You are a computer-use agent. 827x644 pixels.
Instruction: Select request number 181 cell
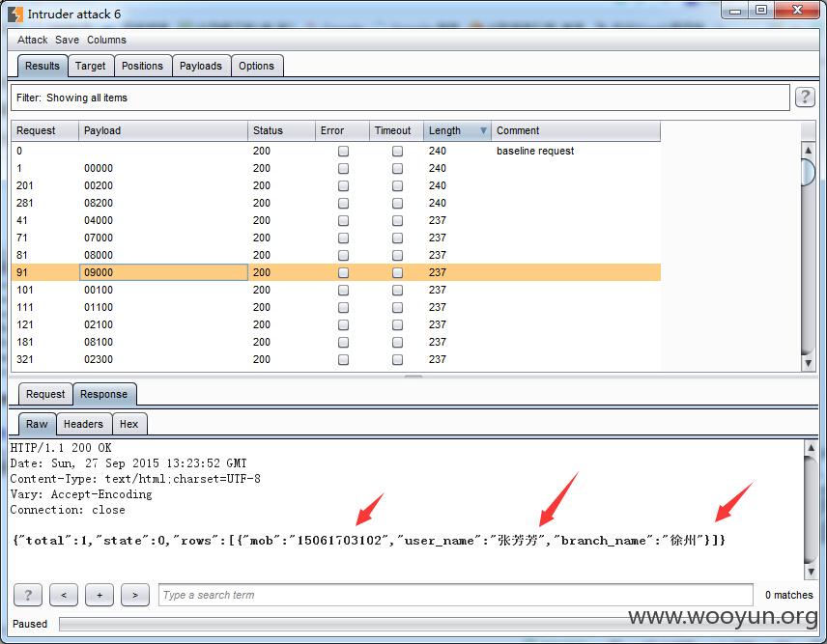44,342
